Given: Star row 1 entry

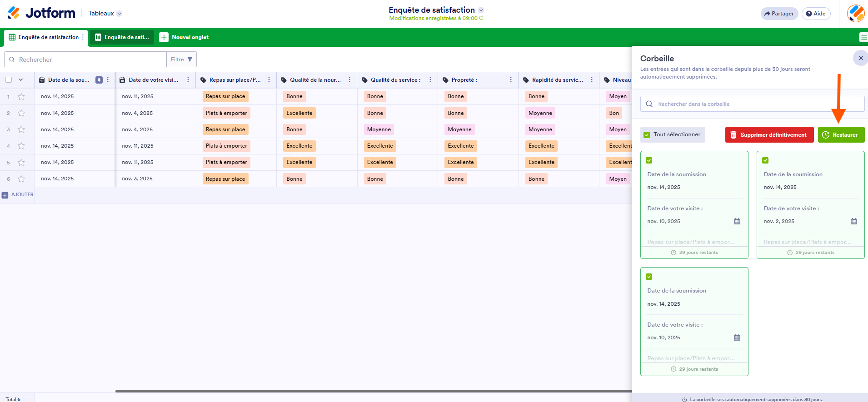Looking at the screenshot, I should point(21,96).
